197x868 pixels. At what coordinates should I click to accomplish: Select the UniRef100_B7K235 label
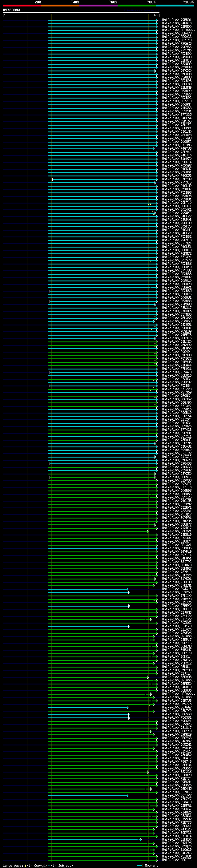[177, 521]
